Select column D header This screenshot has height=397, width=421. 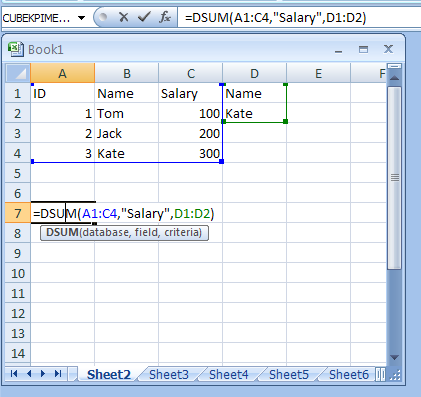coord(254,73)
